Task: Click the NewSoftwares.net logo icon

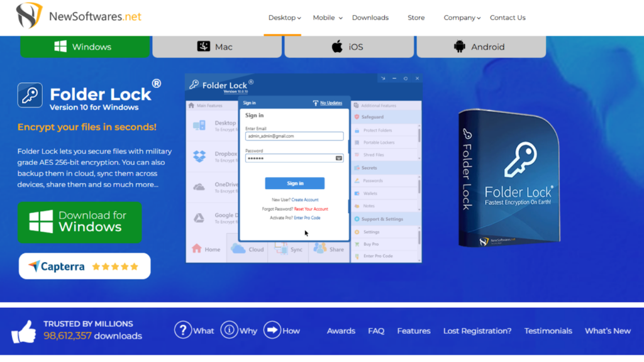Action: (x=29, y=16)
